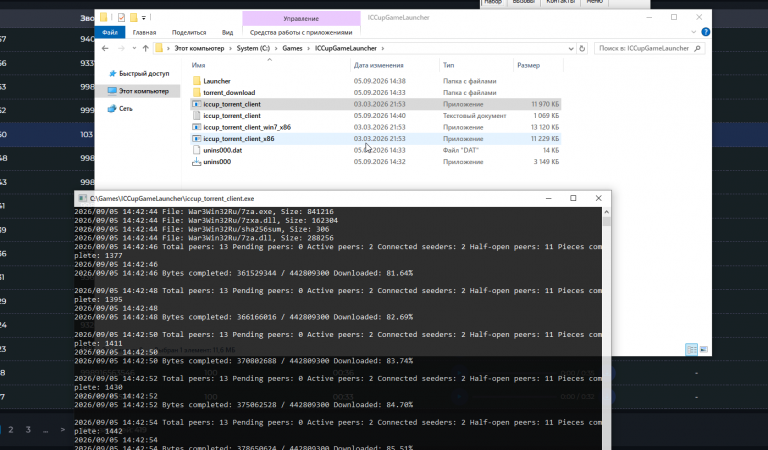This screenshot has height=450, width=768.
Task: Select iccup_torrent_client text document
Action: click(x=232, y=116)
